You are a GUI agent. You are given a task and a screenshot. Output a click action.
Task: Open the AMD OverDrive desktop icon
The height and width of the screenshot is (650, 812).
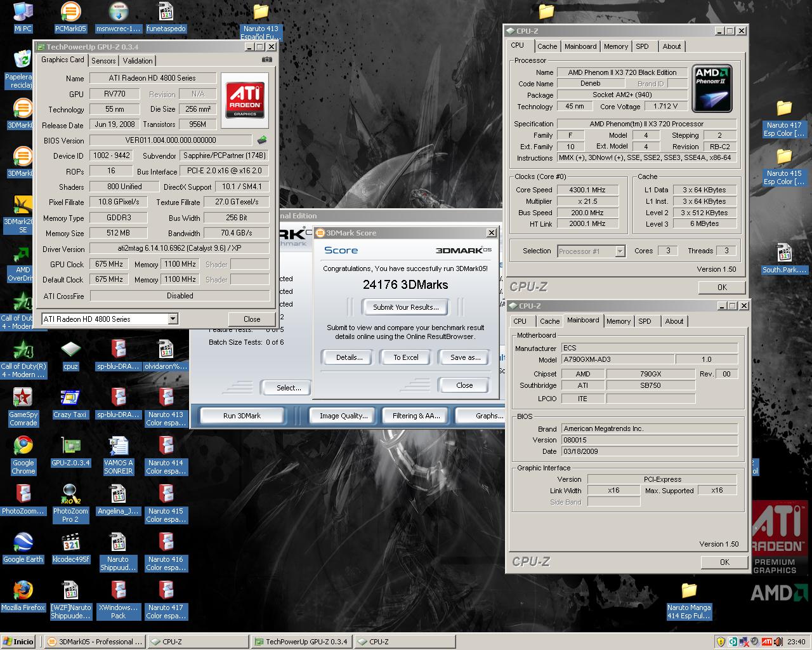coord(23,263)
